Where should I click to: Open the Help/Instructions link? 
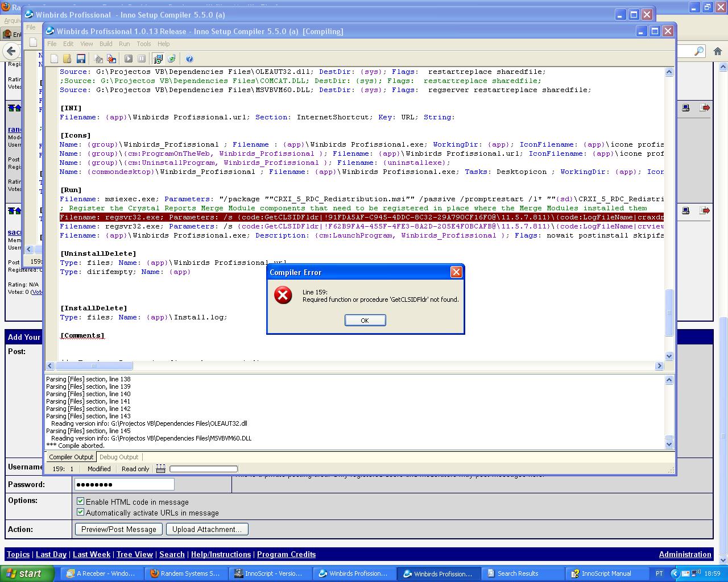[x=221, y=554]
